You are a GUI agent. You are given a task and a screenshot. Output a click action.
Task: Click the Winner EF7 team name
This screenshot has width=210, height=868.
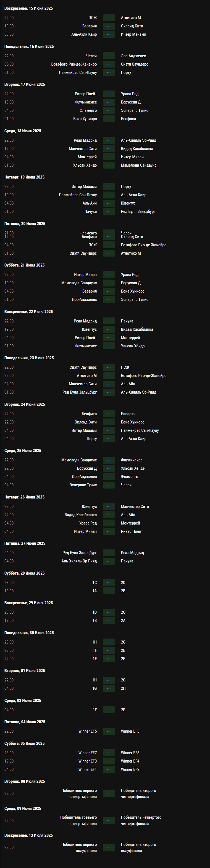[88, 753]
